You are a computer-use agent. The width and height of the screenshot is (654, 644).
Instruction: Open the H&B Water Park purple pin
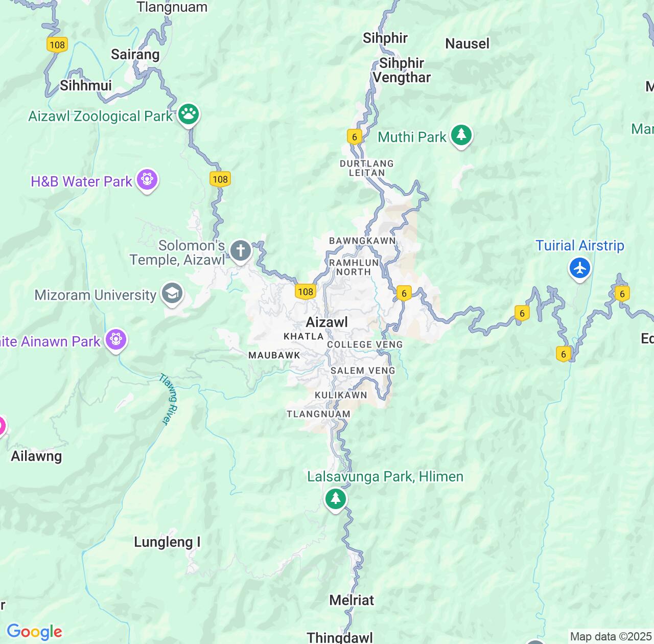[147, 180]
